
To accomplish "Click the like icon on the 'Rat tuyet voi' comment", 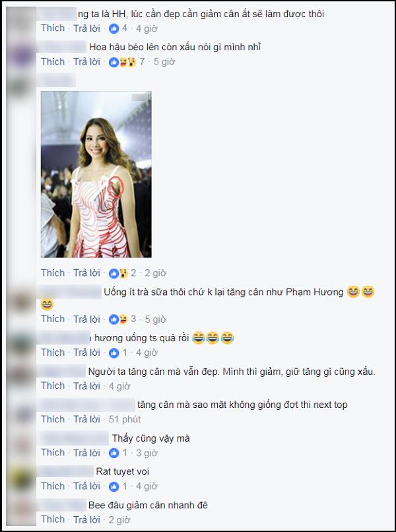I will pos(114,486).
